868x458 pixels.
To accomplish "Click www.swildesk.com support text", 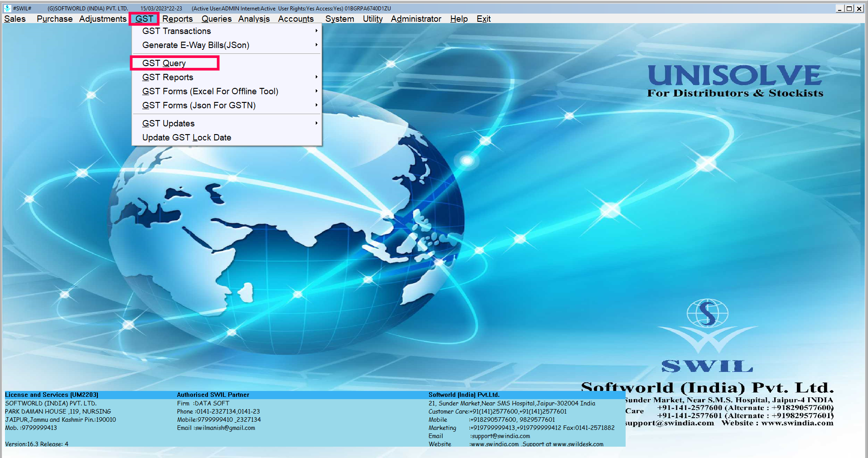I will pos(578,444).
